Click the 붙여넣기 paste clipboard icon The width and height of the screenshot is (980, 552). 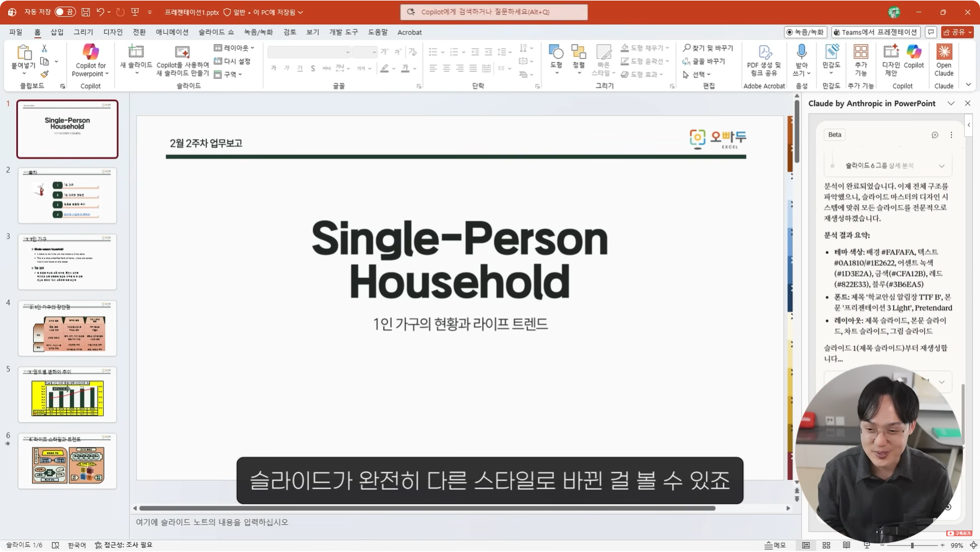coord(23,53)
